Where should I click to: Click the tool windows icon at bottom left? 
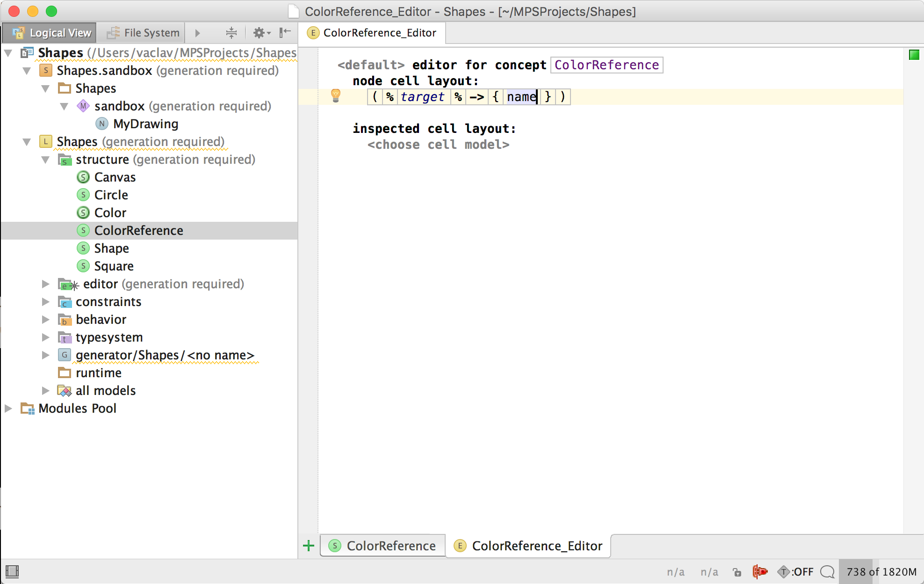[12, 571]
